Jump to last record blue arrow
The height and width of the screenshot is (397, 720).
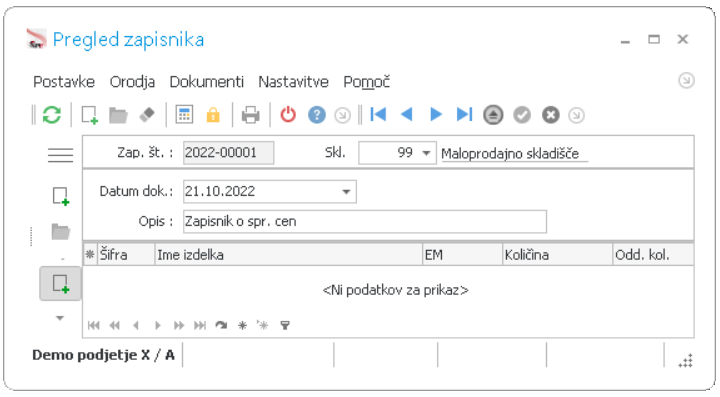(x=464, y=114)
